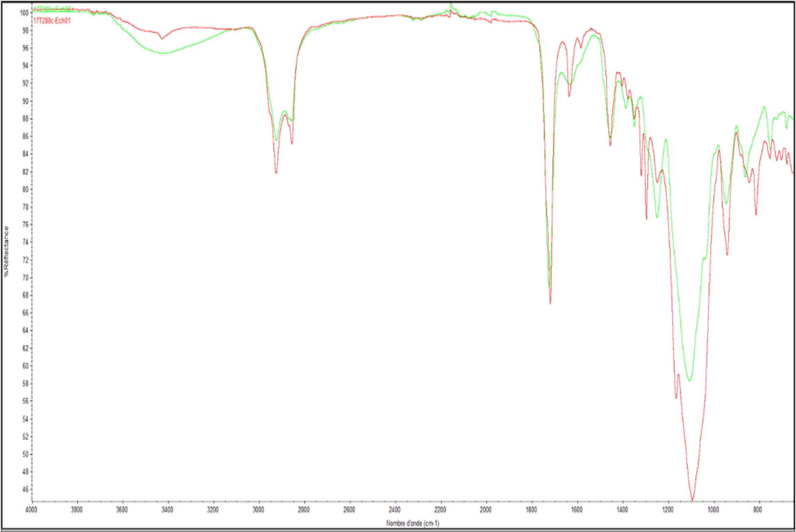Click the 60 y-axis tick label

25,366
